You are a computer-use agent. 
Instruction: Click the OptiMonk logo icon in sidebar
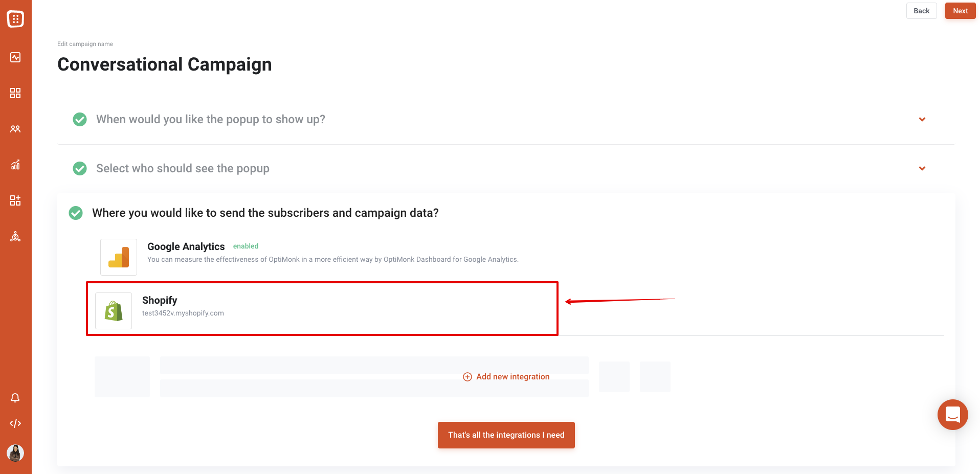(x=15, y=19)
